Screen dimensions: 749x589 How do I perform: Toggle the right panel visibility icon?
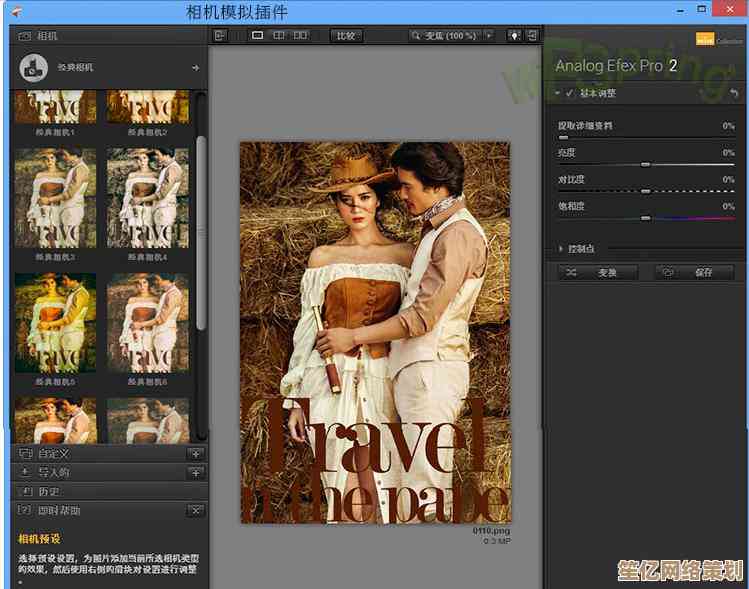pos(531,35)
